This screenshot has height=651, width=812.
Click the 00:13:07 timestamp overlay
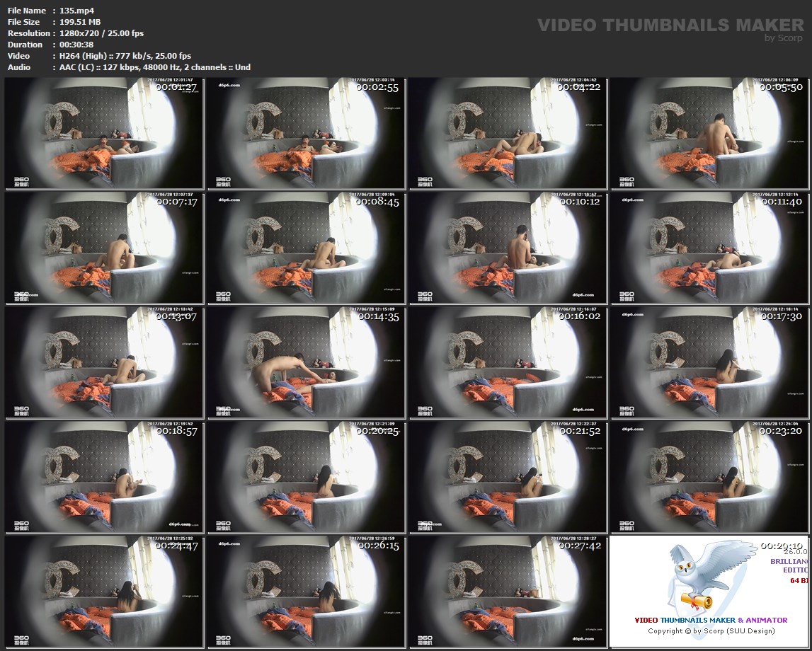click(x=176, y=316)
